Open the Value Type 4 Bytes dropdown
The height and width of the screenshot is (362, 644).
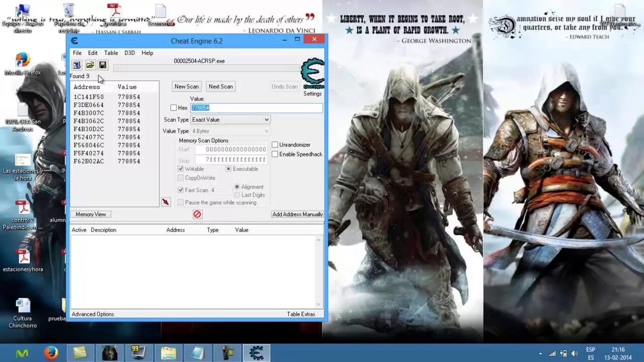230,131
